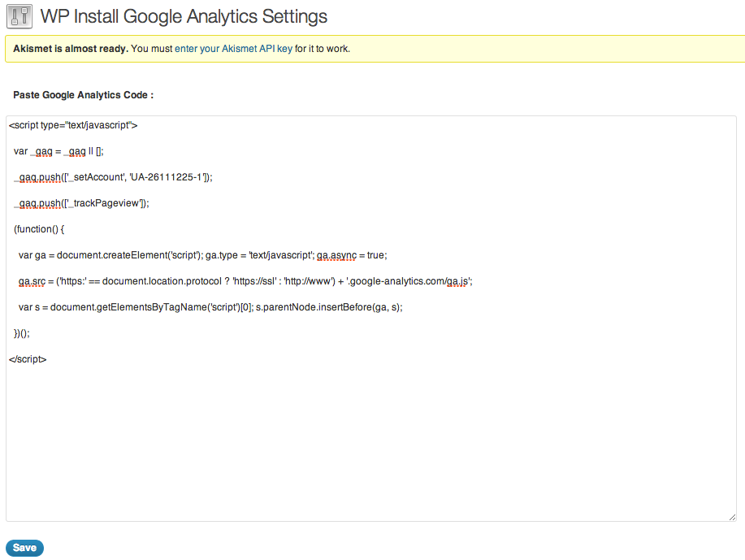
Task: Click the Paste Google Analytics Code label
Action: click(83, 95)
